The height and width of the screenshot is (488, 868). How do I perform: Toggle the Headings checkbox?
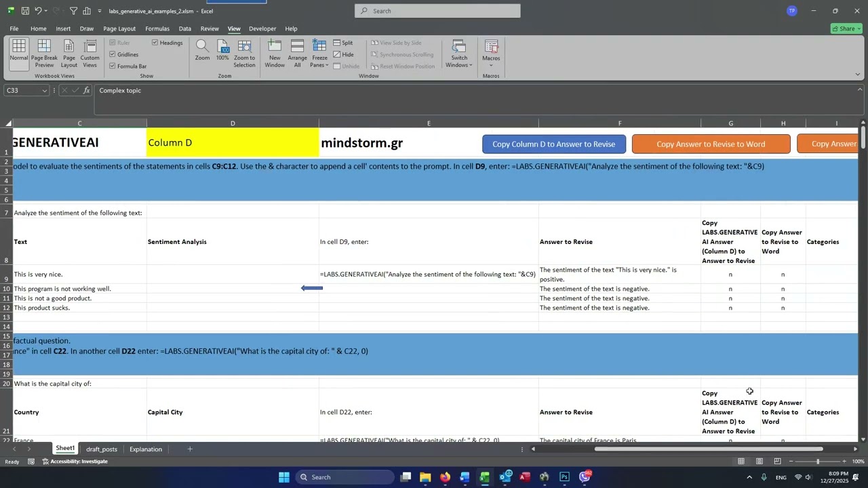point(155,43)
